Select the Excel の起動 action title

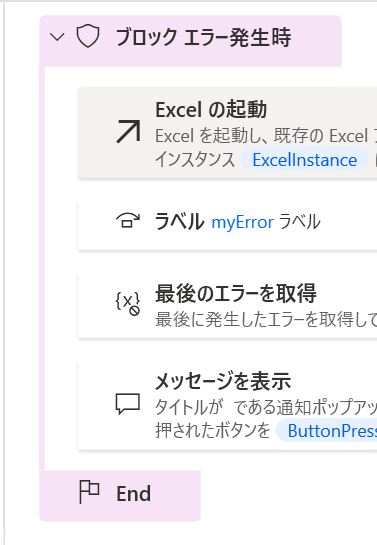211,110
